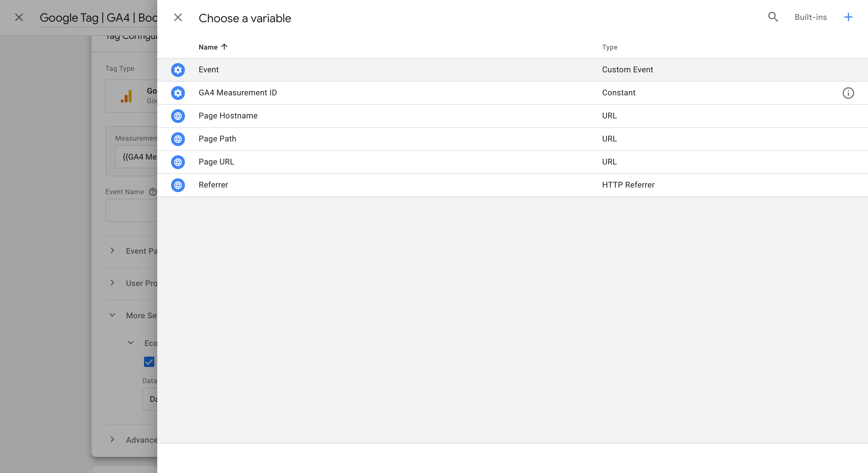This screenshot has height=473, width=868.
Task: Show info for GA4 Measurement ID
Action: (x=848, y=93)
